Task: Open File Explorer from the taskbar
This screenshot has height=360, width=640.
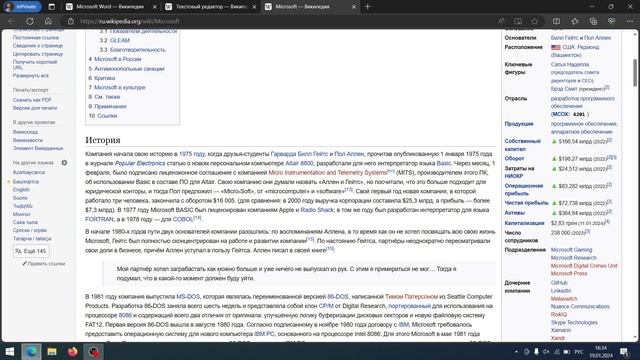Action: click(52, 351)
